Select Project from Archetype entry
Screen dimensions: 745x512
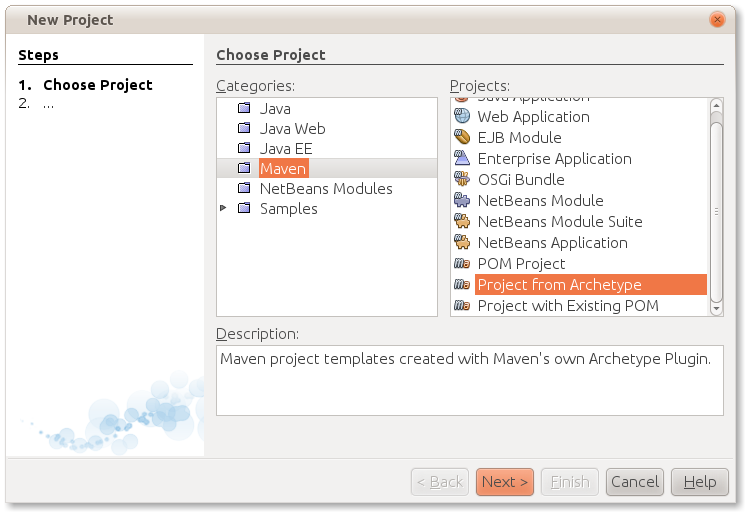591,284
